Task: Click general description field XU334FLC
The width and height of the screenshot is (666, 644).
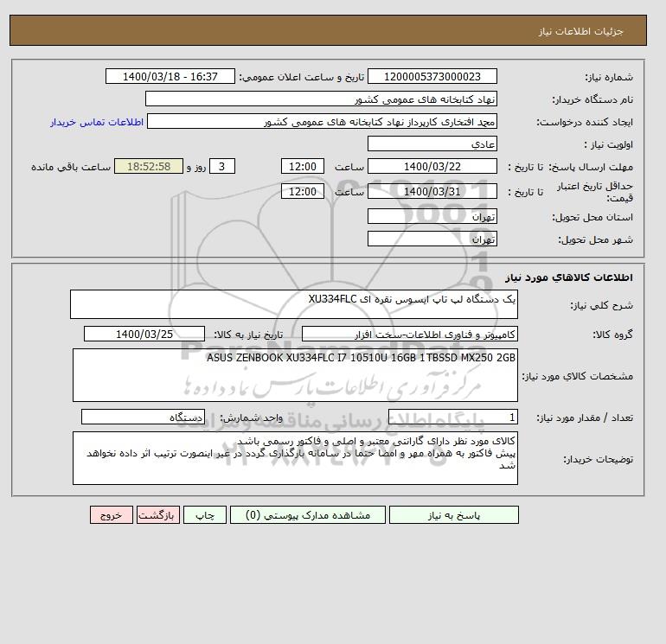Action: pos(294,304)
